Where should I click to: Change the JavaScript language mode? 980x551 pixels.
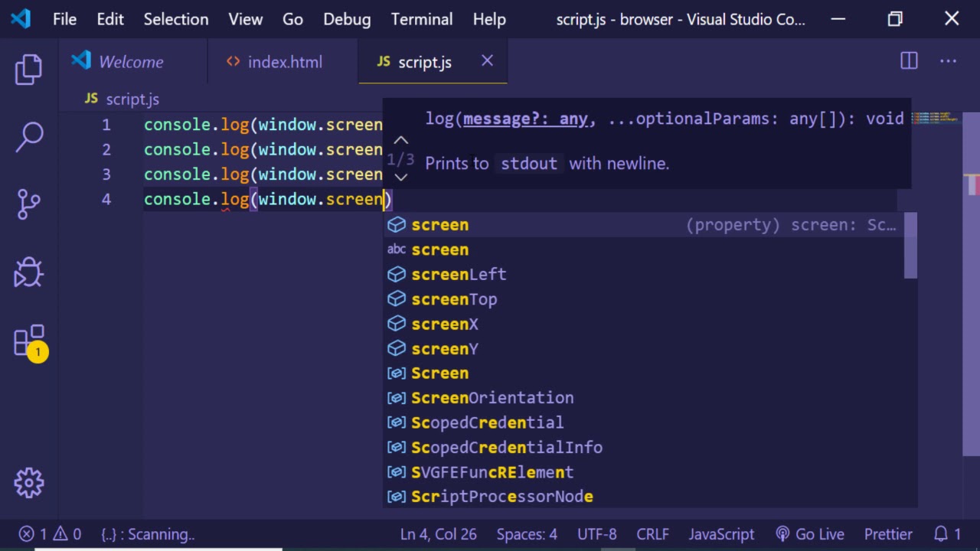coord(720,534)
